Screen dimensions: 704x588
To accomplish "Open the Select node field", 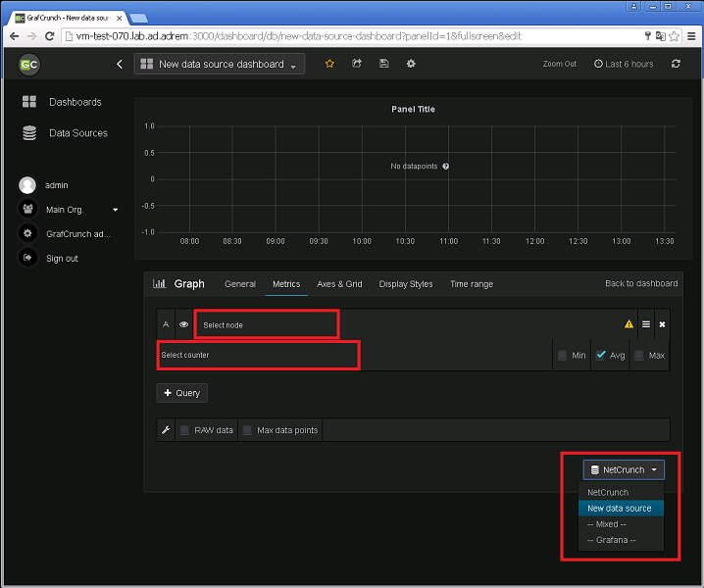I will pyautogui.click(x=267, y=324).
